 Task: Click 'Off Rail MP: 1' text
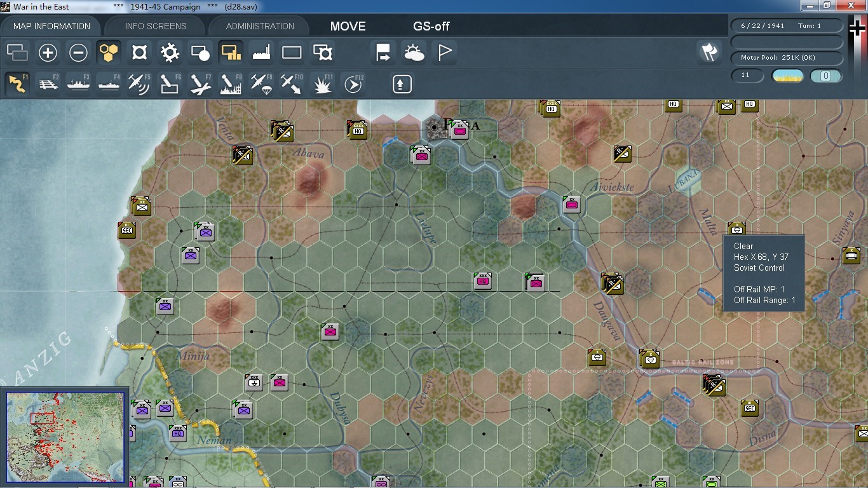coord(759,289)
